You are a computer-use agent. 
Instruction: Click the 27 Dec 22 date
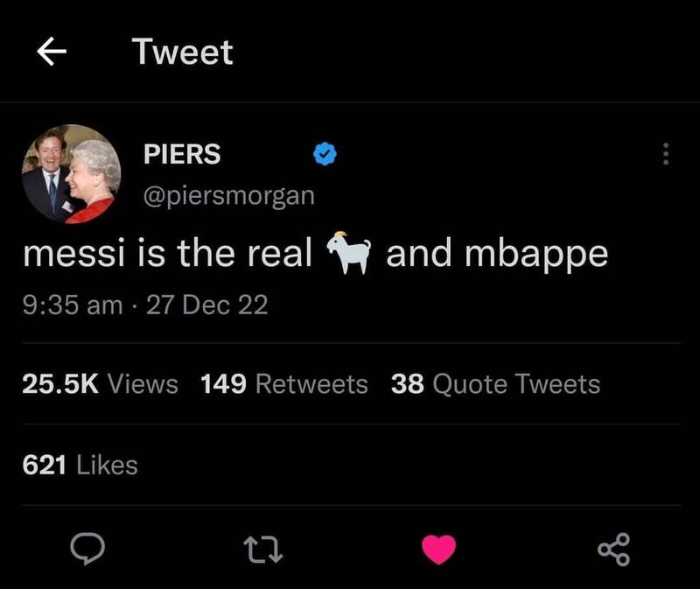(209, 305)
